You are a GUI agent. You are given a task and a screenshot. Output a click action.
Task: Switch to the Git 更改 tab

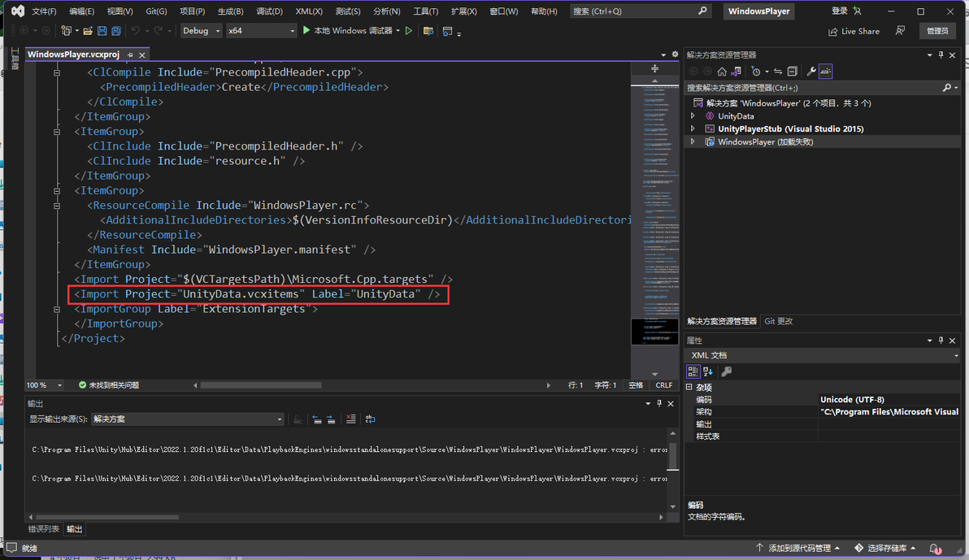[779, 321]
